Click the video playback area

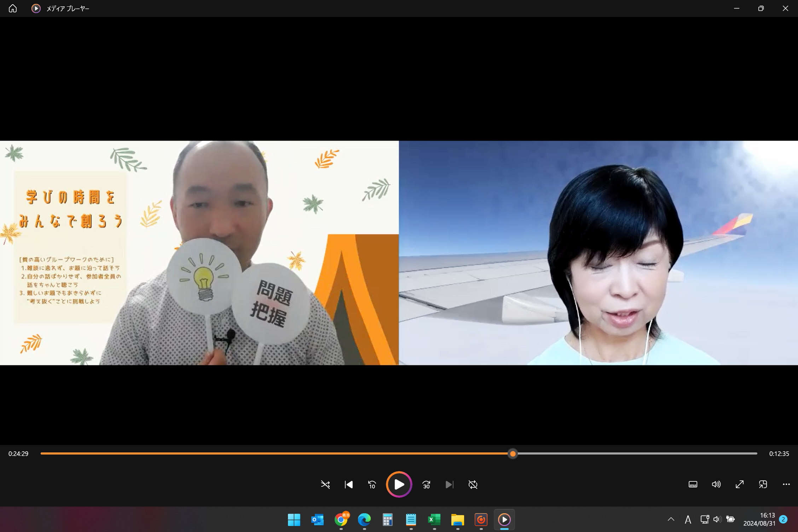pyautogui.click(x=399, y=253)
